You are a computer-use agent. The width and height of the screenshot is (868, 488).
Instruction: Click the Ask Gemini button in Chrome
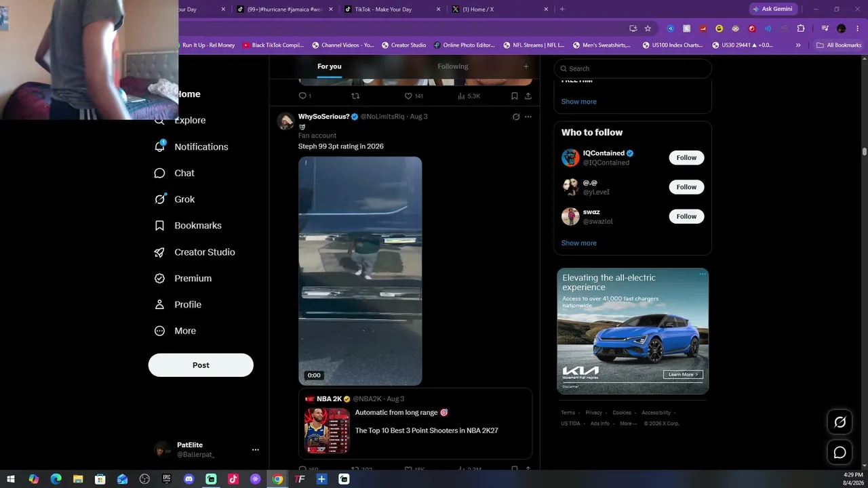[x=773, y=9]
